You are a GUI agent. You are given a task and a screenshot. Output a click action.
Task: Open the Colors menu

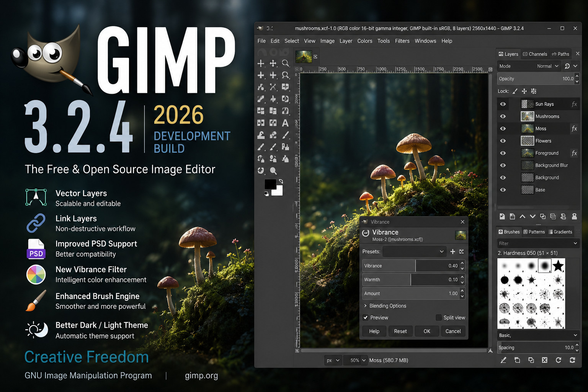[x=364, y=41]
